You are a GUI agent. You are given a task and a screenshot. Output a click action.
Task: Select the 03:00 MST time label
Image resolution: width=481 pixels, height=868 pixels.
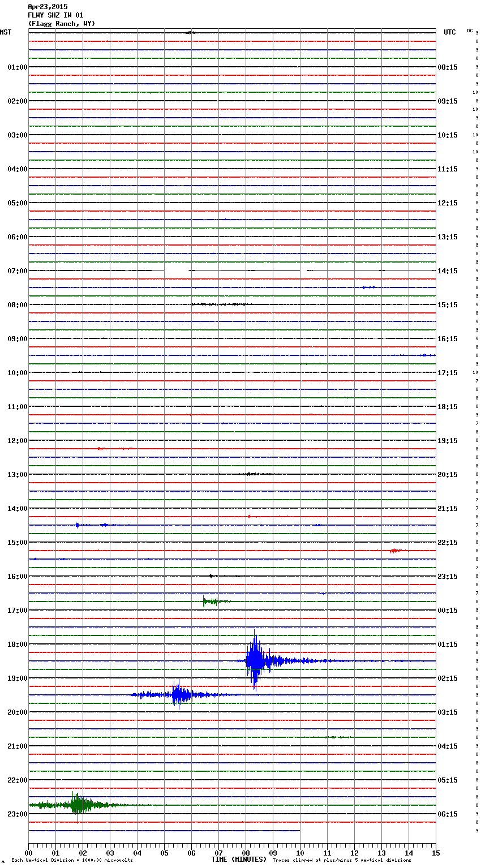tap(18, 135)
